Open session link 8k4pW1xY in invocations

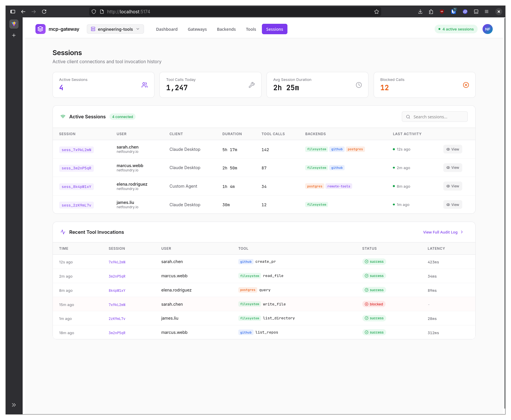(x=117, y=290)
